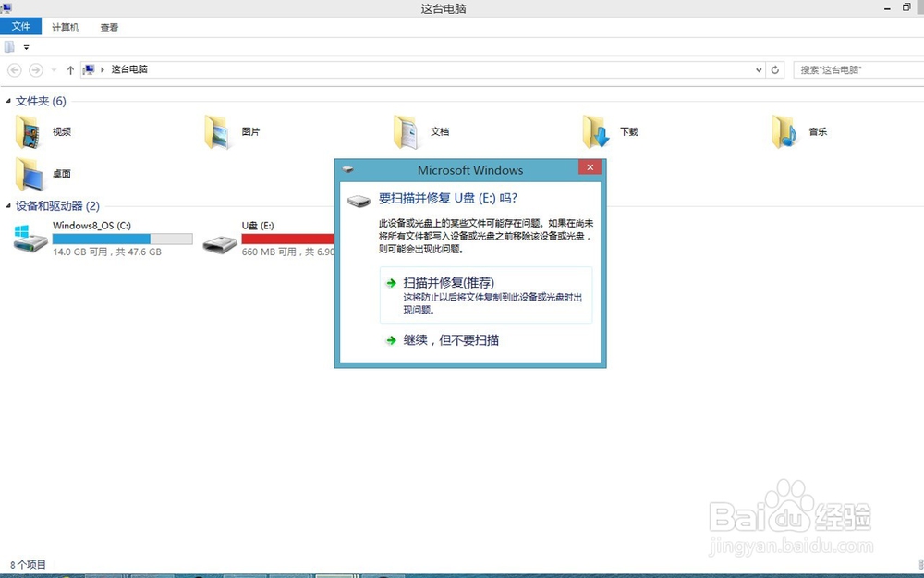Collapse the 文件夹 (6) section
Screen dimensions: 924x578
point(6,101)
